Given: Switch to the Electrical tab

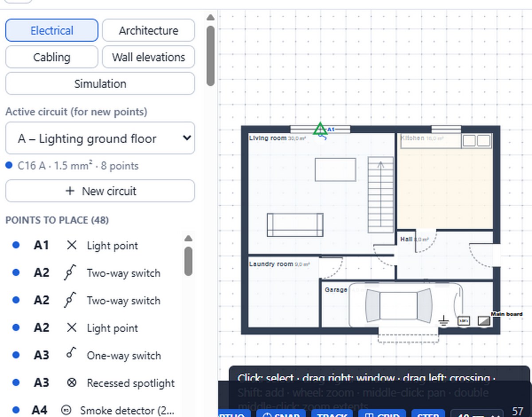Looking at the screenshot, I should [52, 31].
